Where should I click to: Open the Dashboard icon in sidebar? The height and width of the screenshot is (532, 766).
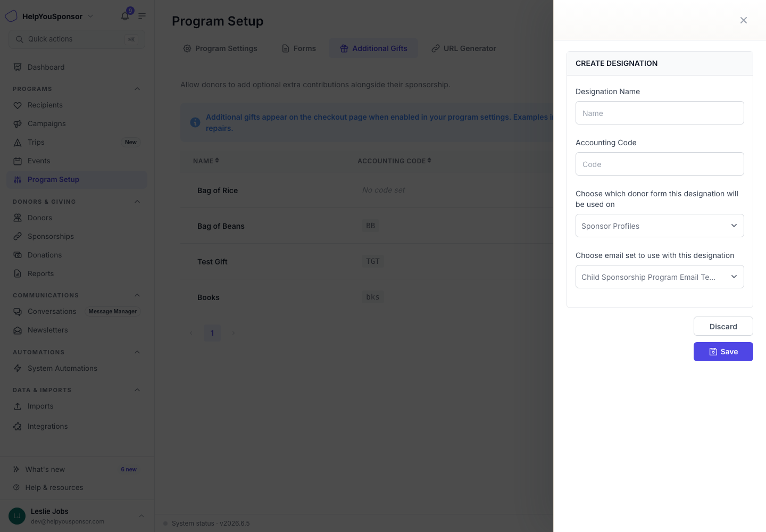(18, 67)
